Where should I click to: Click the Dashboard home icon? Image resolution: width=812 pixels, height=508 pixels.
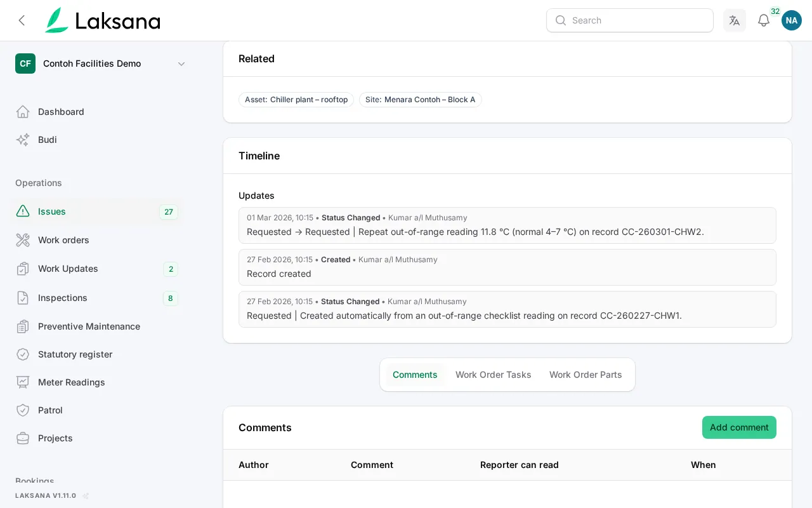(x=23, y=112)
